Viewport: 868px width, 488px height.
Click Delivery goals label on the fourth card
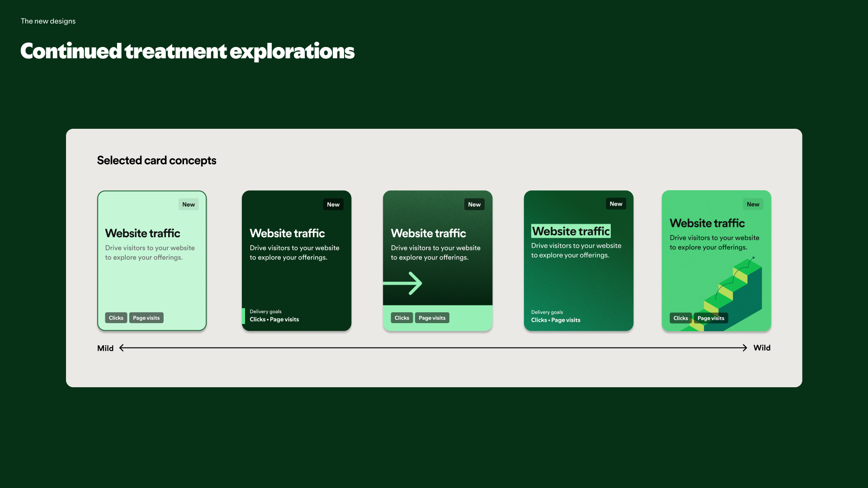[547, 312]
